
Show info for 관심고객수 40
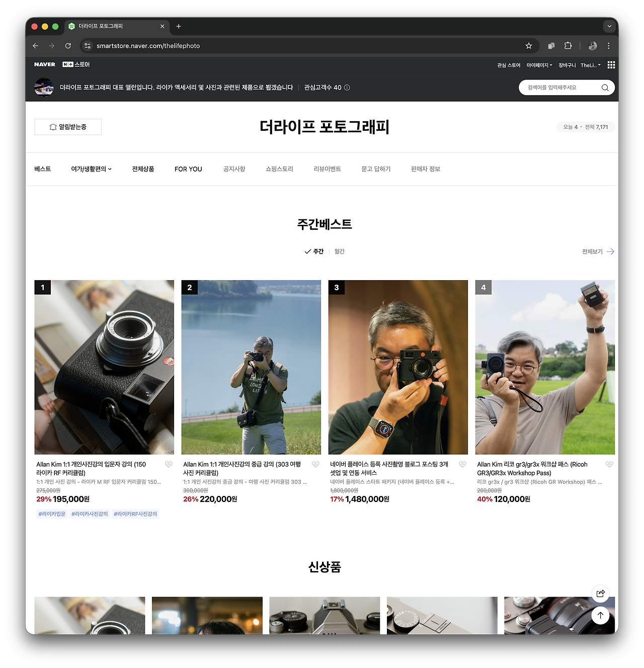[x=347, y=88]
